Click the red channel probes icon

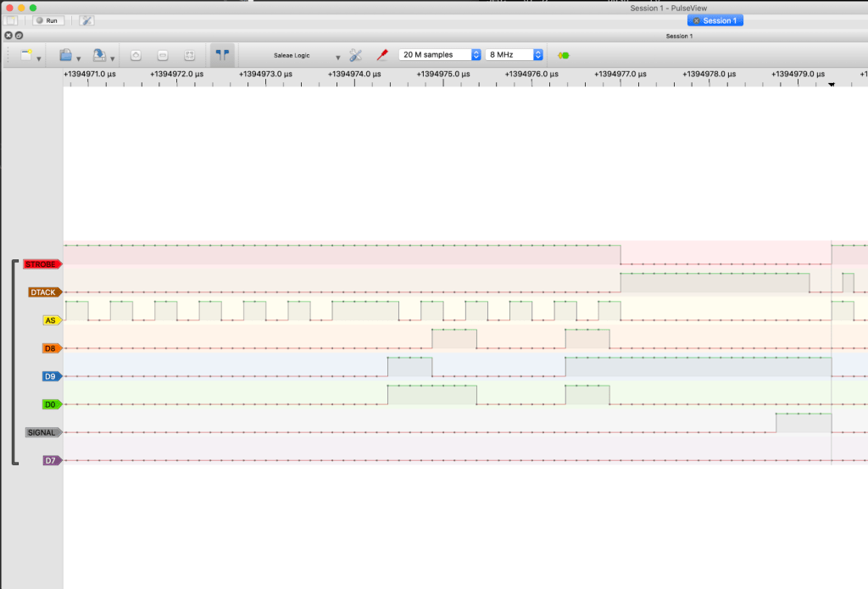point(381,55)
